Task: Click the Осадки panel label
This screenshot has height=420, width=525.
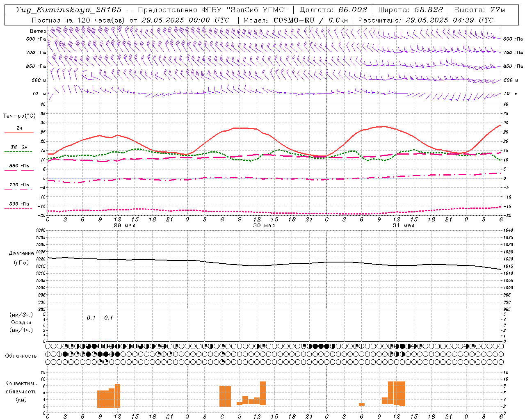Action: pos(21,322)
